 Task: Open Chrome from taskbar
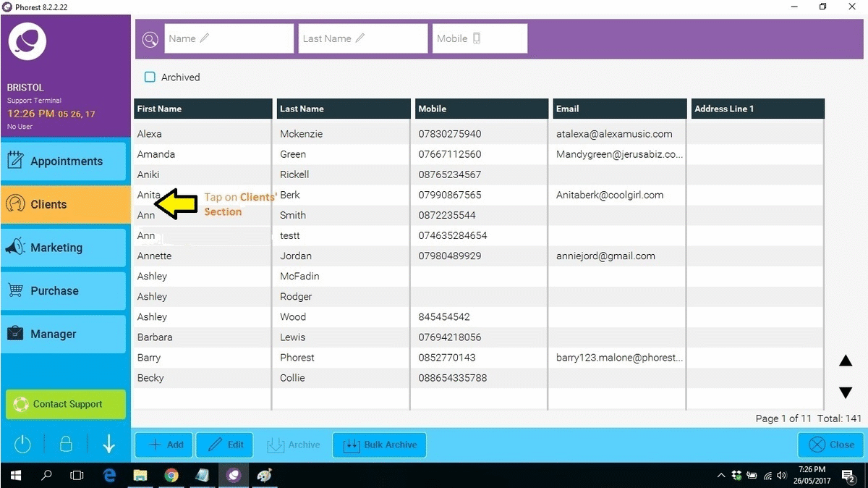[171, 476]
